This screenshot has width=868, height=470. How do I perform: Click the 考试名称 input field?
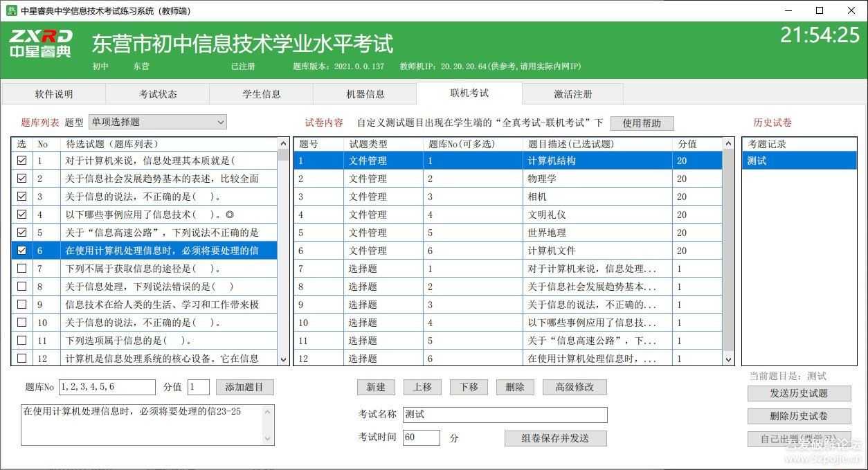click(x=505, y=415)
